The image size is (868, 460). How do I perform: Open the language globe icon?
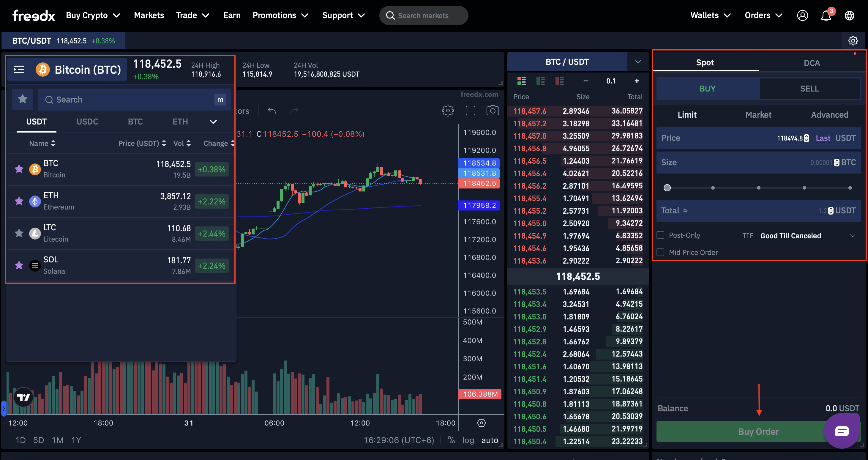849,15
